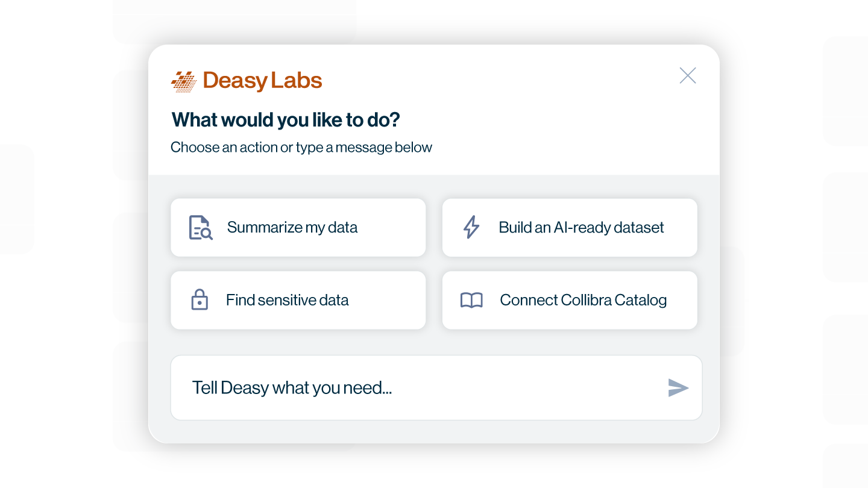Image resolution: width=868 pixels, height=488 pixels.
Task: Connect the Collibra Catalog
Action: tap(569, 300)
